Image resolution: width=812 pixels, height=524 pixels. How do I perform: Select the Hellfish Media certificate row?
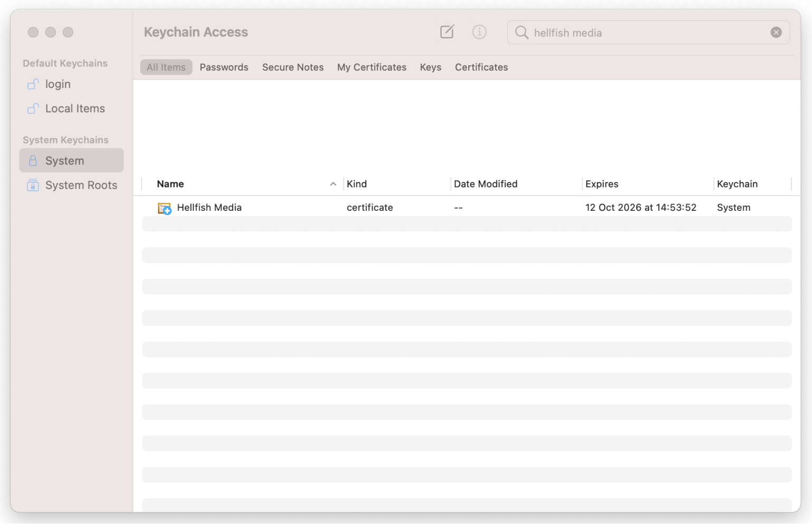tap(369, 207)
